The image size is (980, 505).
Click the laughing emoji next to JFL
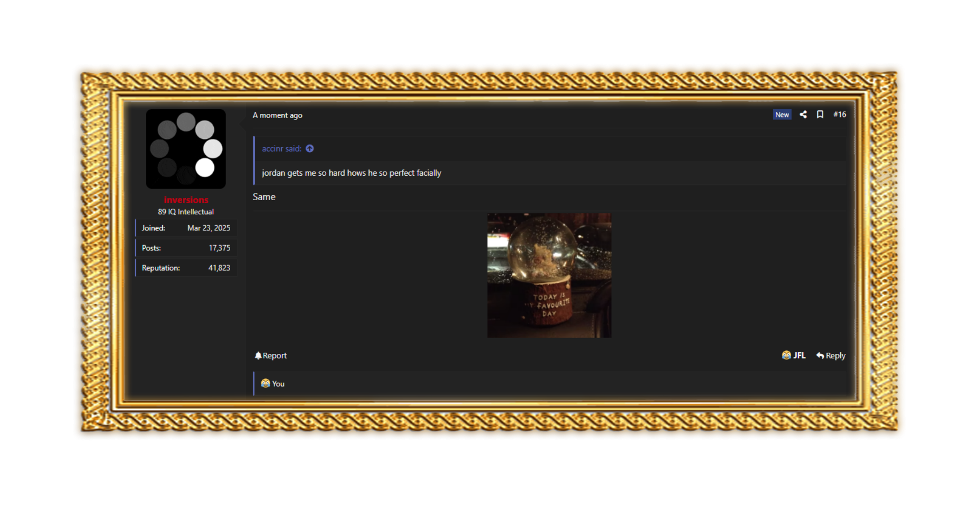tap(786, 355)
